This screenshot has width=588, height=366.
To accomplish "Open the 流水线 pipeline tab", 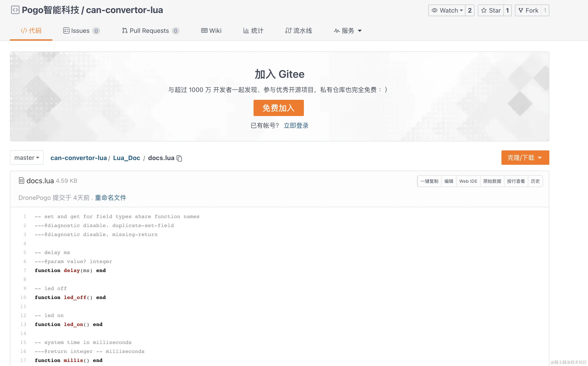I will (x=298, y=31).
